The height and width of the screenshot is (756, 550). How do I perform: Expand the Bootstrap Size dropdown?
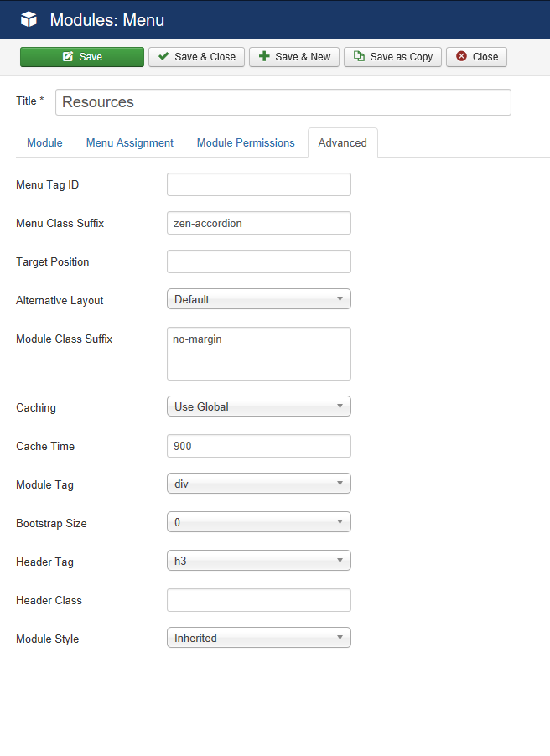(x=259, y=522)
